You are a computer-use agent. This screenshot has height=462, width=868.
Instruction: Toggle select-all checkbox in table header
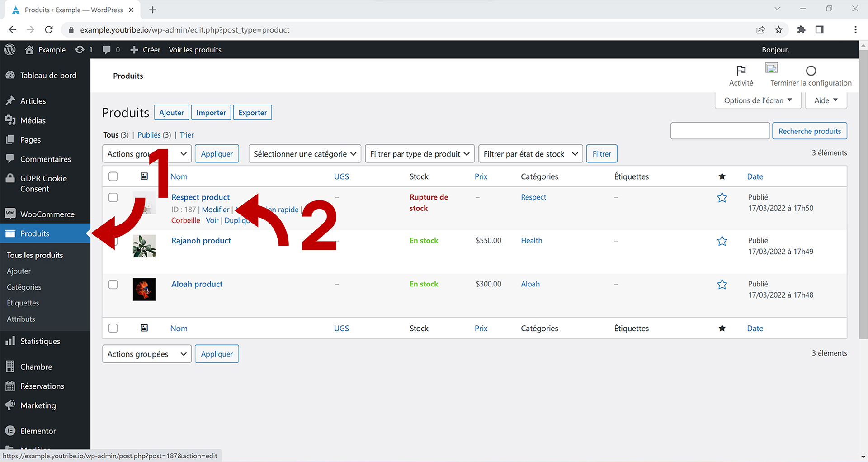tap(113, 176)
